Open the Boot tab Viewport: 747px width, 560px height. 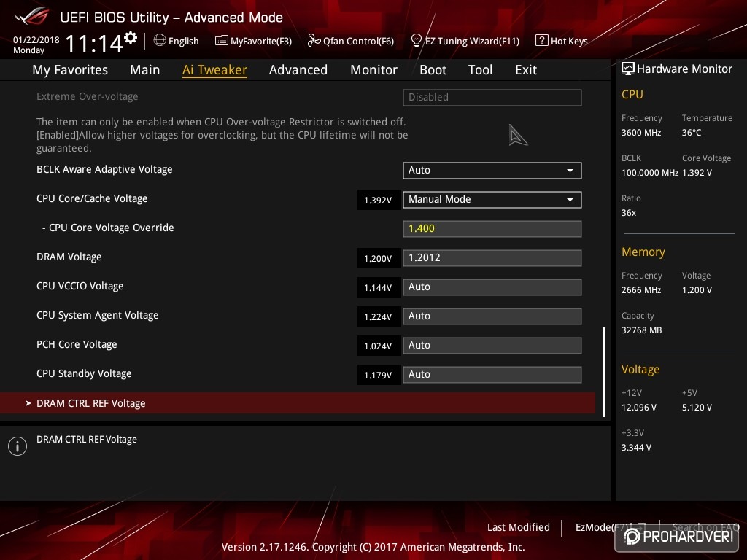click(x=433, y=70)
